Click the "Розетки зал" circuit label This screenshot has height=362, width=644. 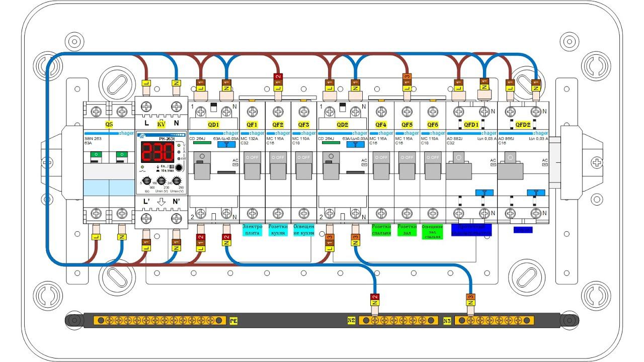point(407,230)
